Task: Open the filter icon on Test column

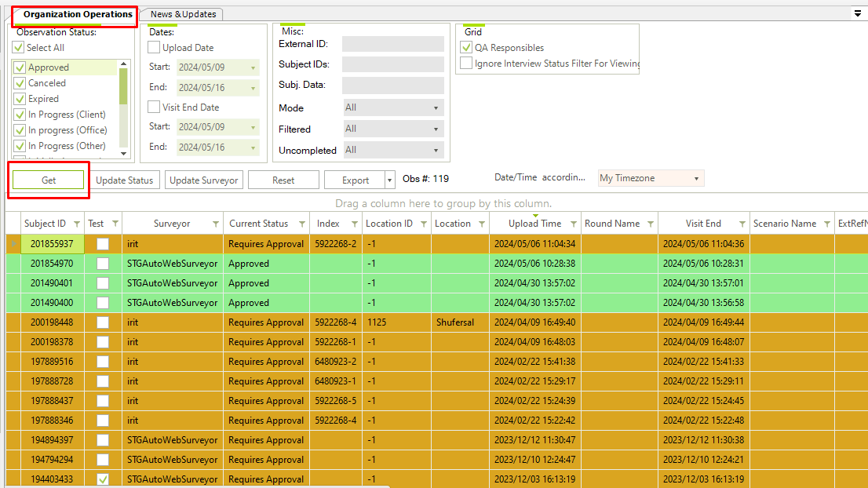Action: click(115, 224)
